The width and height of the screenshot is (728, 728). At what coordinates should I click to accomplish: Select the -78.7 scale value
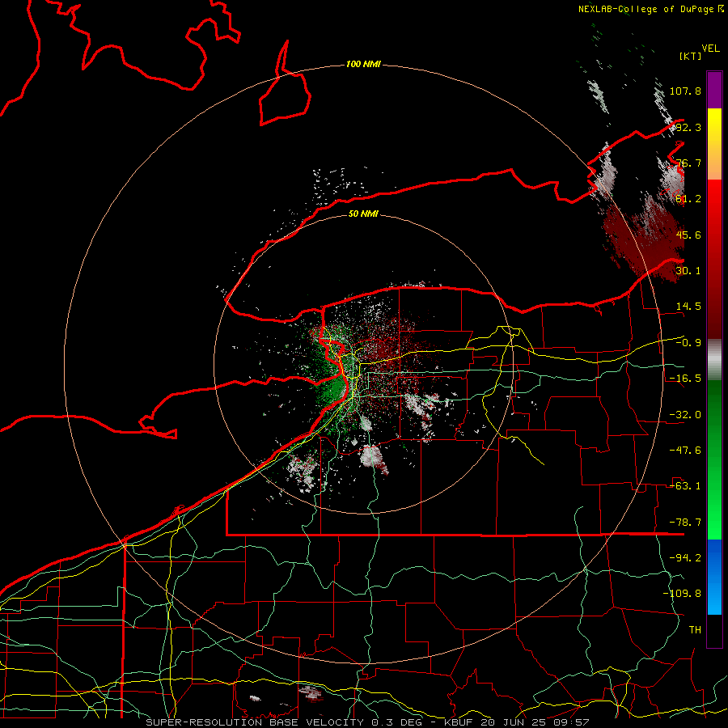click(x=685, y=523)
